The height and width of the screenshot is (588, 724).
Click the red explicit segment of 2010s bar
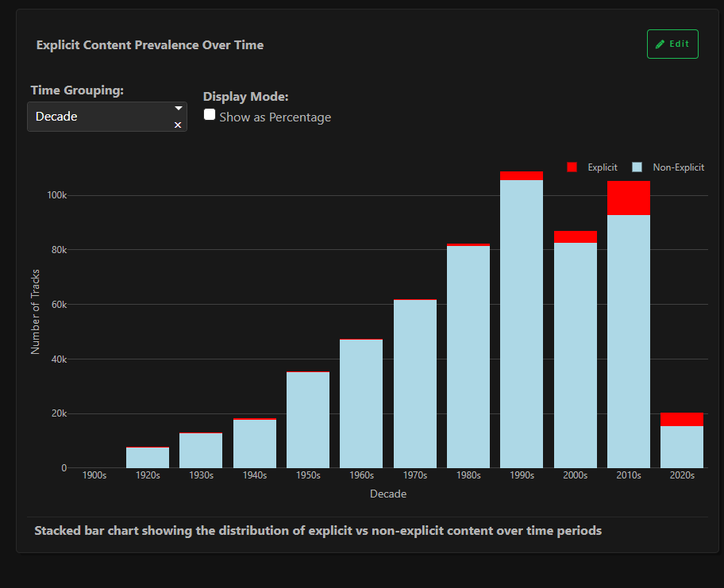(x=629, y=198)
